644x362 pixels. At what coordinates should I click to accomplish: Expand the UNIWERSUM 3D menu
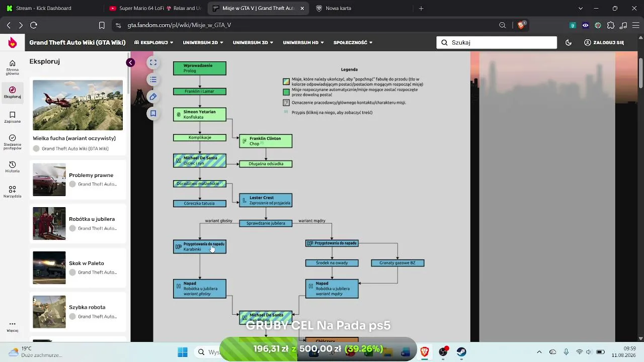pyautogui.click(x=253, y=43)
